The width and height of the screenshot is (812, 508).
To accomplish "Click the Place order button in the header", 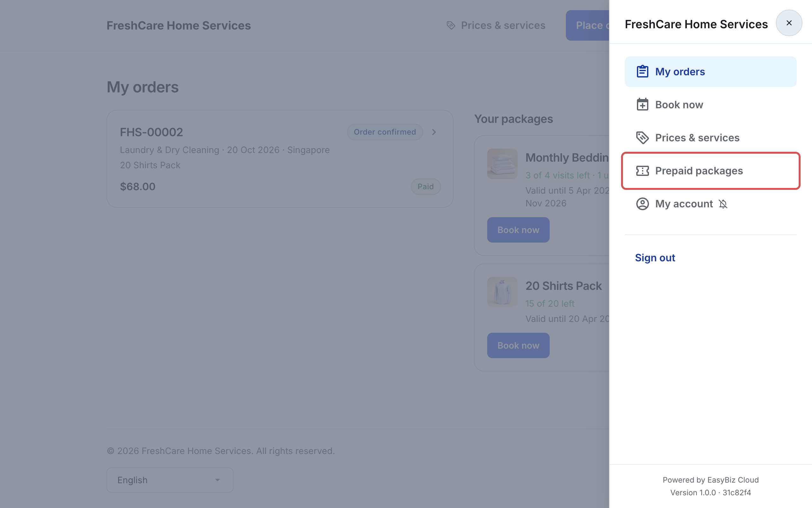I will (587, 25).
